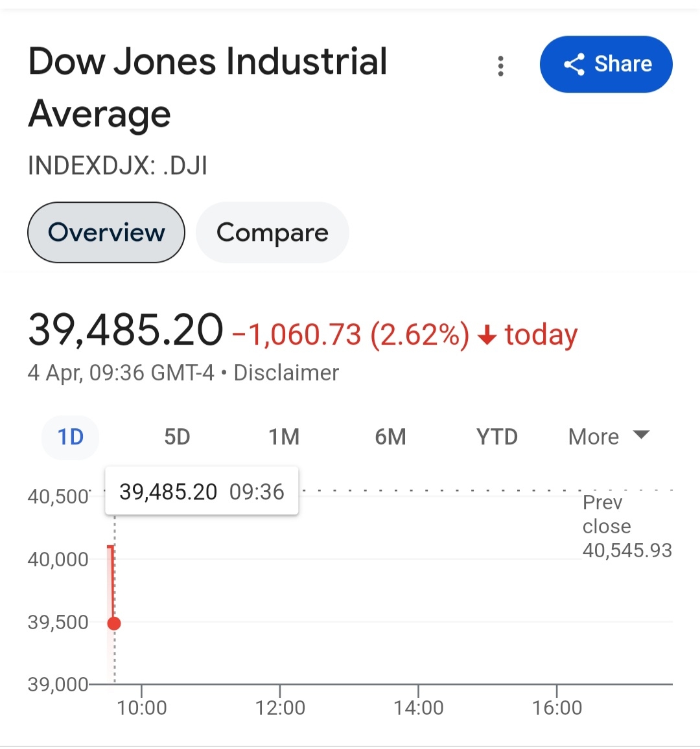
Task: Switch chart to YTD range
Action: [496, 437]
